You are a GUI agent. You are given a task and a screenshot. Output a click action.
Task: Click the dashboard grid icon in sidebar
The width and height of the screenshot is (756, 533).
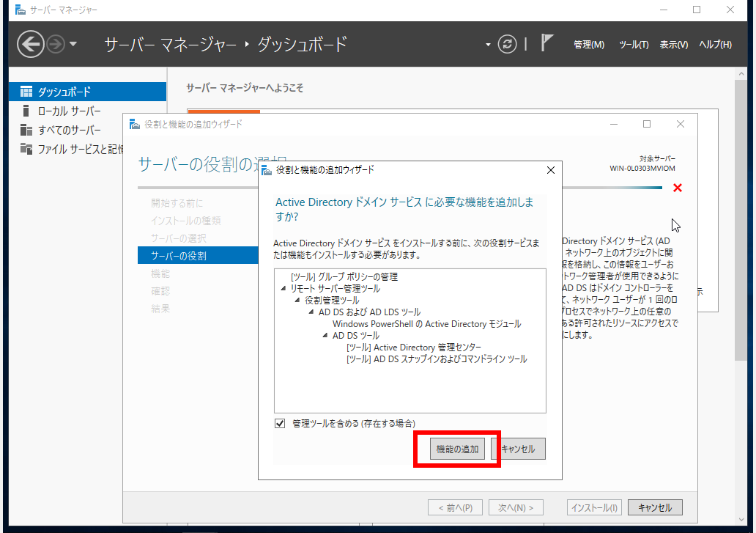point(26,92)
